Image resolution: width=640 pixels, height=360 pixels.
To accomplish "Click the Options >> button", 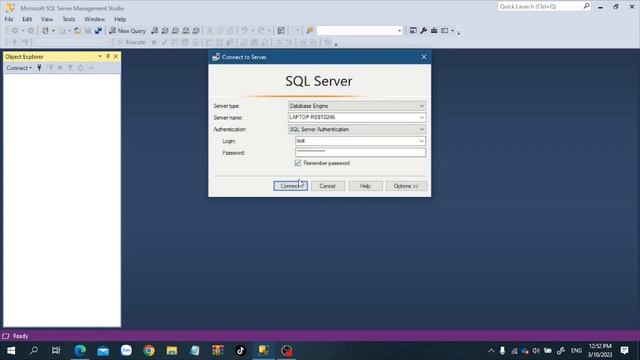I will coord(406,186).
